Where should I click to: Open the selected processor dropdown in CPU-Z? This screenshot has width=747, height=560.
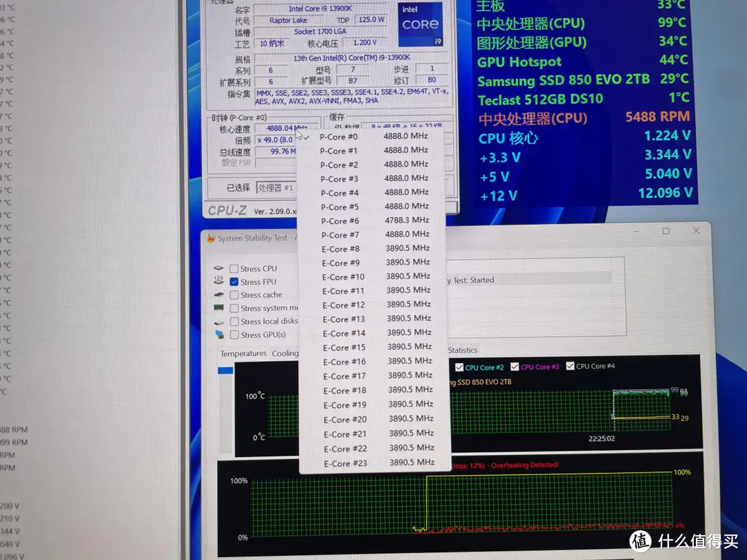coord(276,187)
